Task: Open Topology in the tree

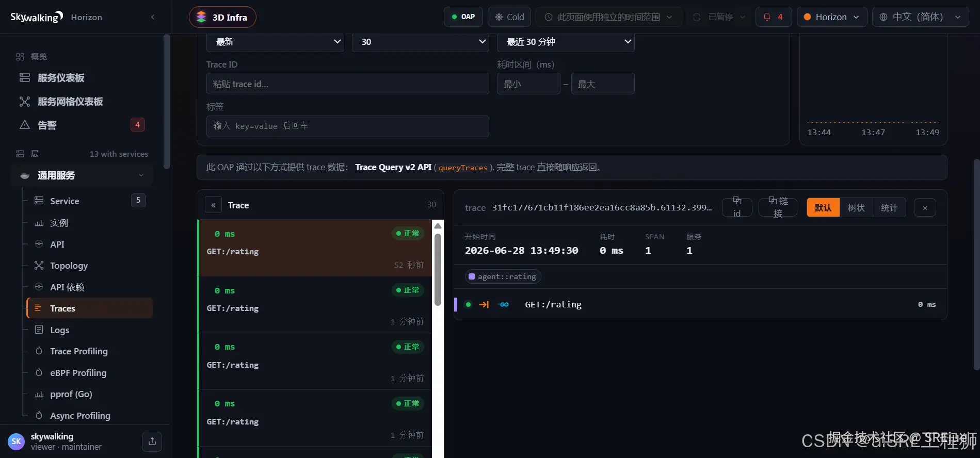Action: [69, 266]
